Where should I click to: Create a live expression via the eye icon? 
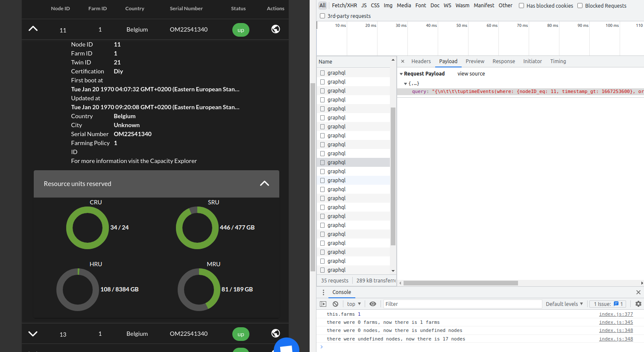pyautogui.click(x=373, y=303)
